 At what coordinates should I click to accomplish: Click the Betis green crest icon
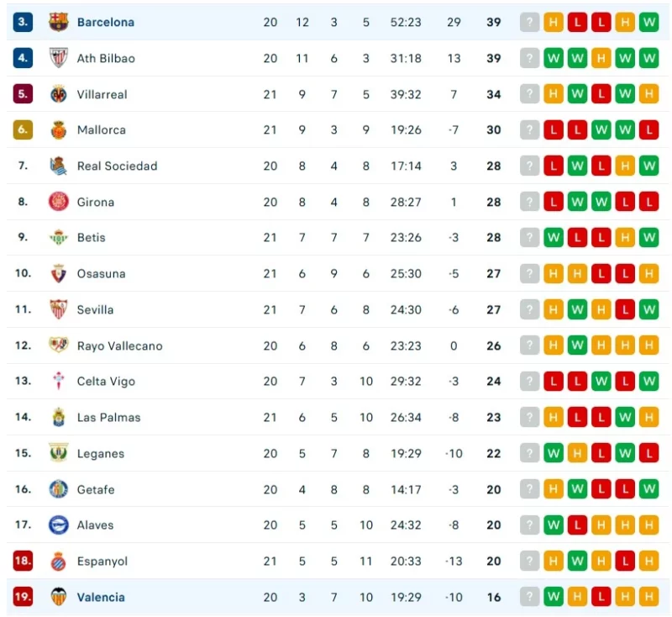[58, 238]
